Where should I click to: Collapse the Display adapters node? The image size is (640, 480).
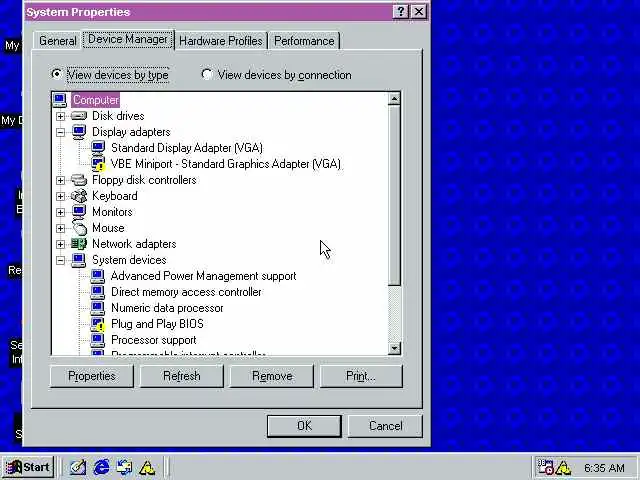click(x=60, y=132)
